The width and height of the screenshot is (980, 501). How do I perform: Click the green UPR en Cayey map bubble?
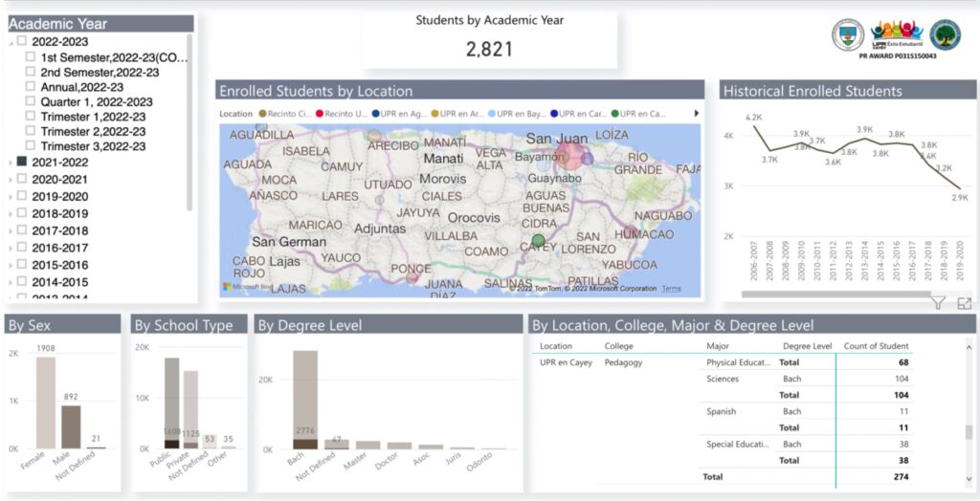click(538, 240)
